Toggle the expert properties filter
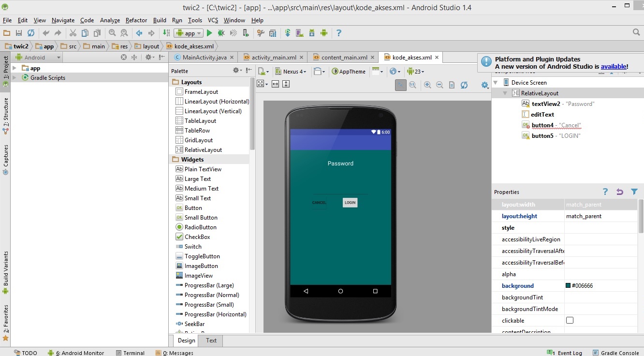644x356 pixels. point(635,192)
